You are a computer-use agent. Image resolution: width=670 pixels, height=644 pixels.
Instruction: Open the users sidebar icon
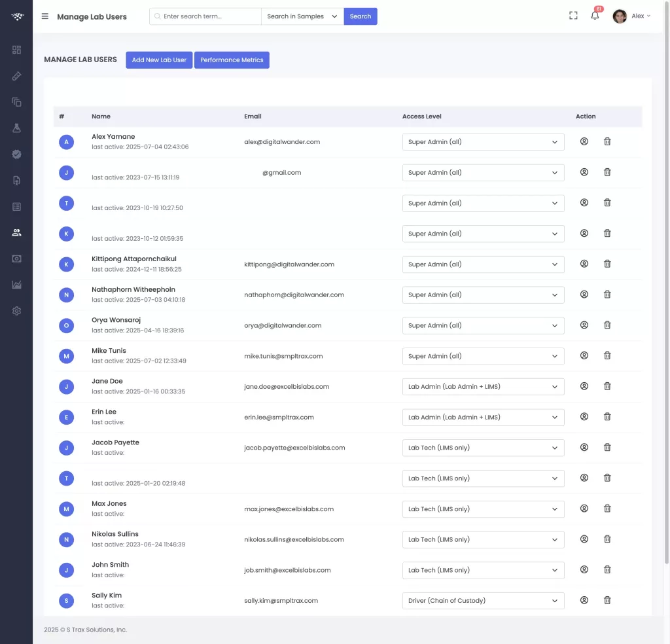point(16,232)
